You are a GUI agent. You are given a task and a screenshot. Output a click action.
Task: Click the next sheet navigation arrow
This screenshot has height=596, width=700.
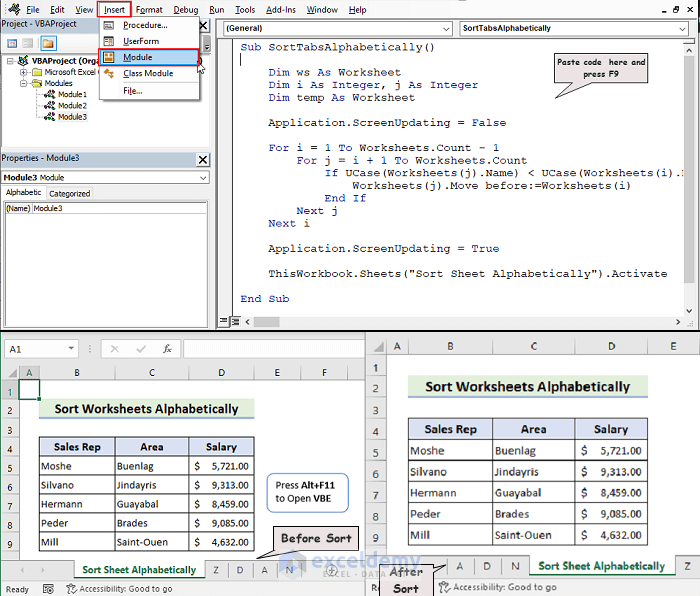[x=43, y=570]
